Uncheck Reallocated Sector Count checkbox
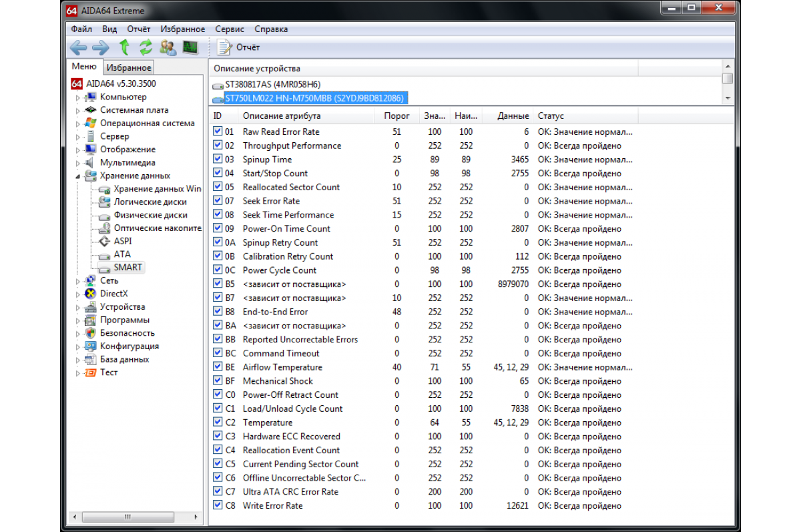 click(218, 187)
